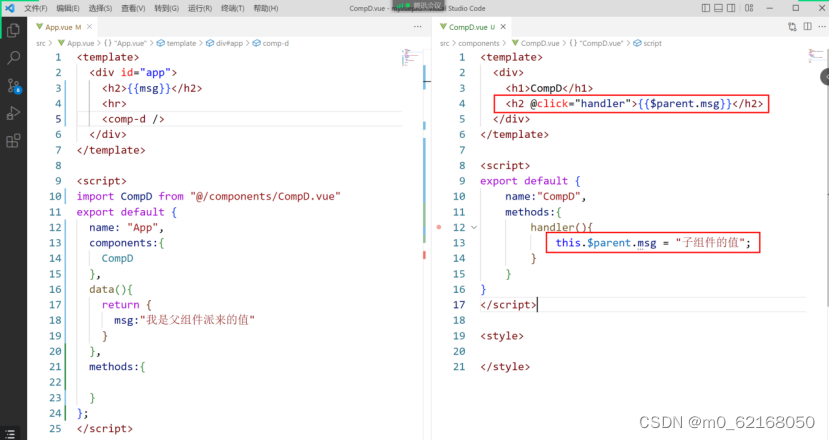The width and height of the screenshot is (830, 440).
Task: Select the div#app breadcrumb
Action: [x=224, y=43]
